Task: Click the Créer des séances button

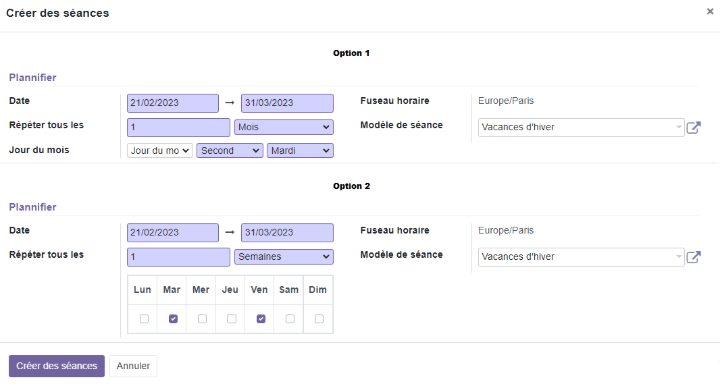Action: click(57, 366)
